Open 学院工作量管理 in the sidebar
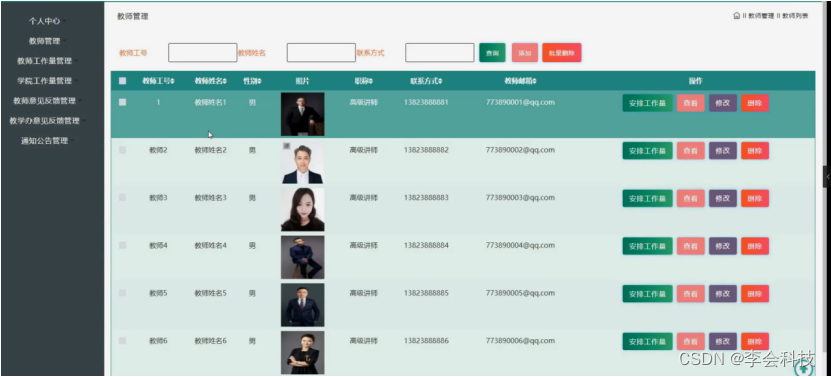 pos(45,81)
